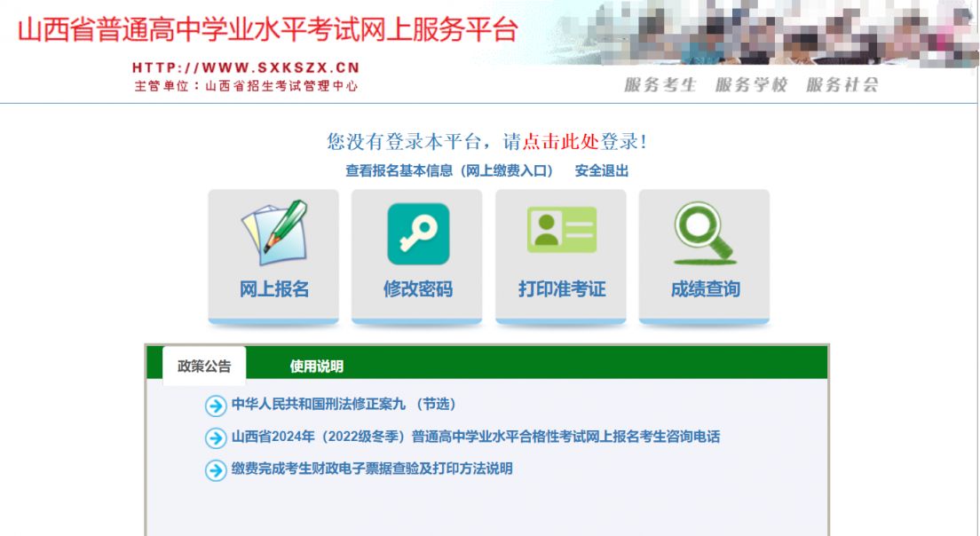Click the 修改密码 text label
980x536 pixels.
pyautogui.click(x=418, y=288)
